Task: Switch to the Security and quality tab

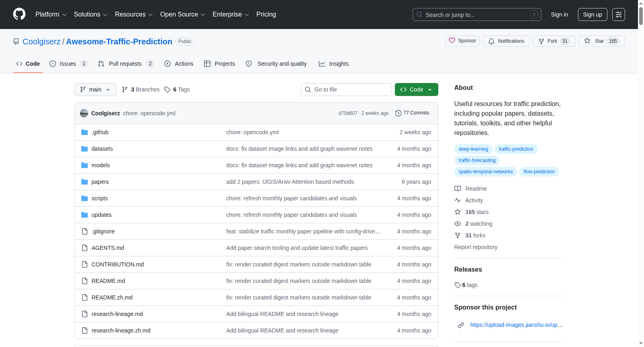Action: 276,64
